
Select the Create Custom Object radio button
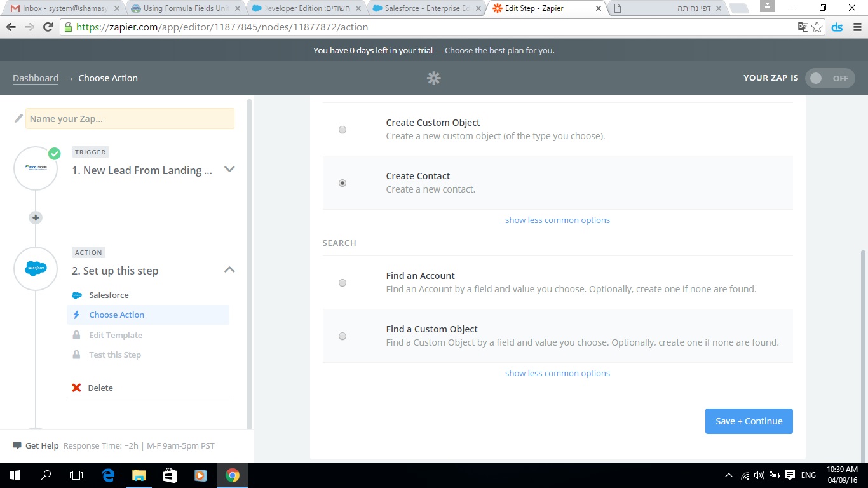click(x=342, y=130)
